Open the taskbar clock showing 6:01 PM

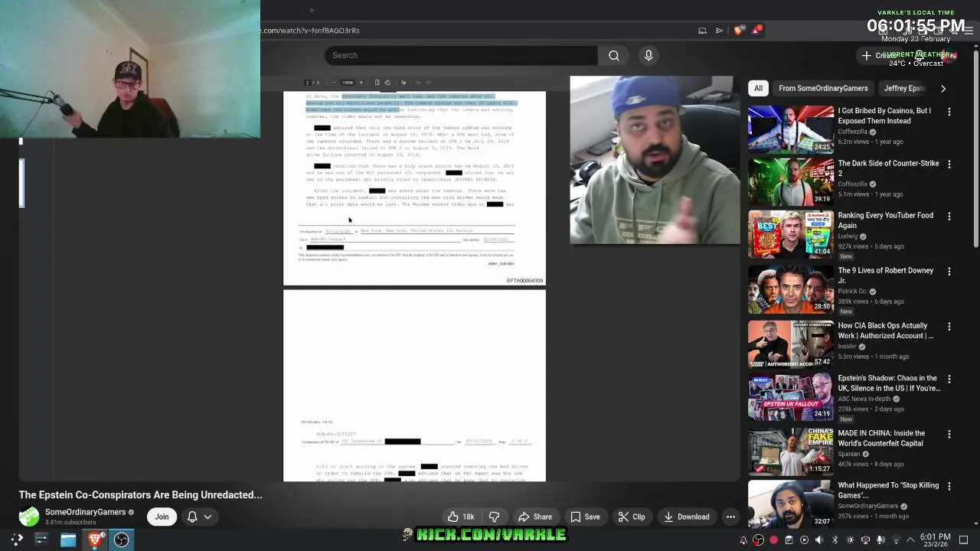click(x=935, y=540)
